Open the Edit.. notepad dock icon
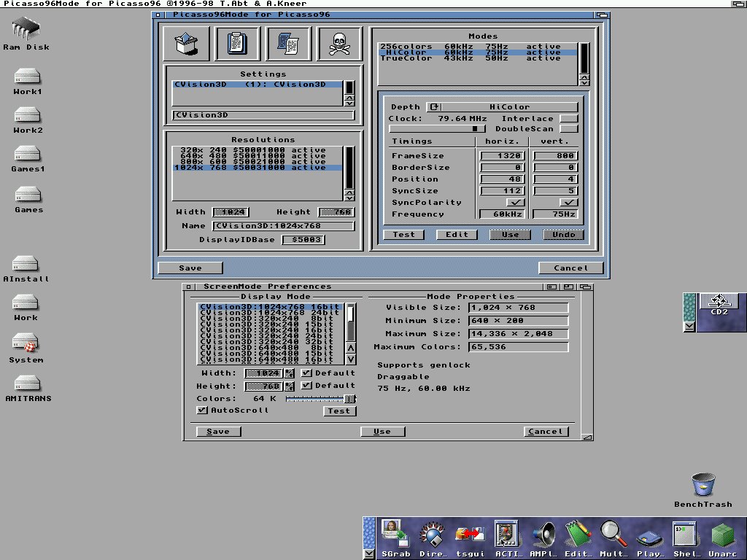747x560 pixels. [x=578, y=539]
